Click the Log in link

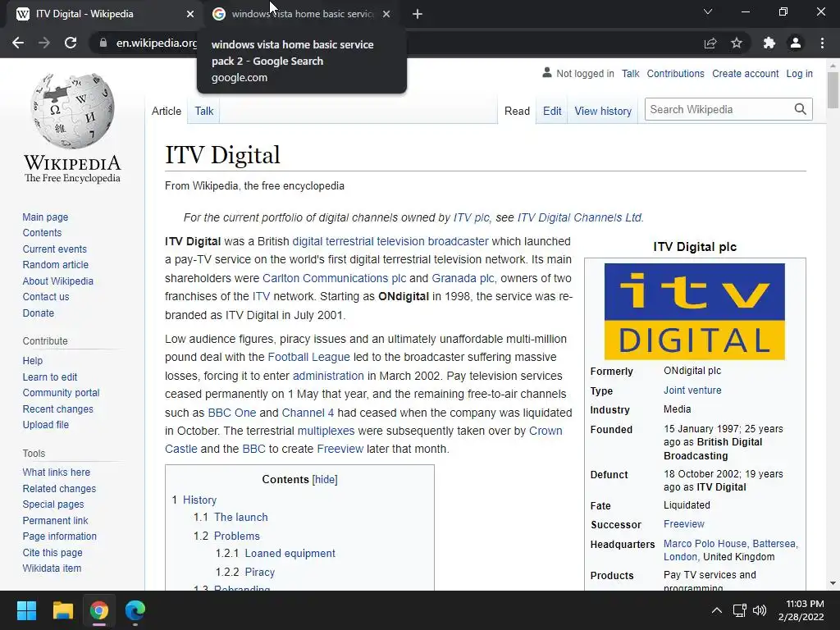pos(799,73)
